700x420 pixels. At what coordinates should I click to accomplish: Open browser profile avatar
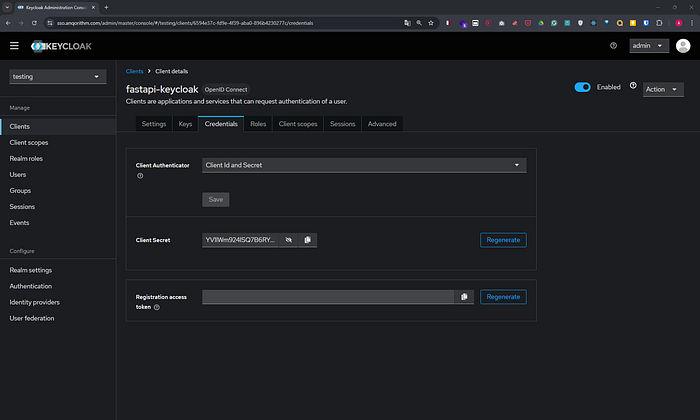tap(679, 23)
